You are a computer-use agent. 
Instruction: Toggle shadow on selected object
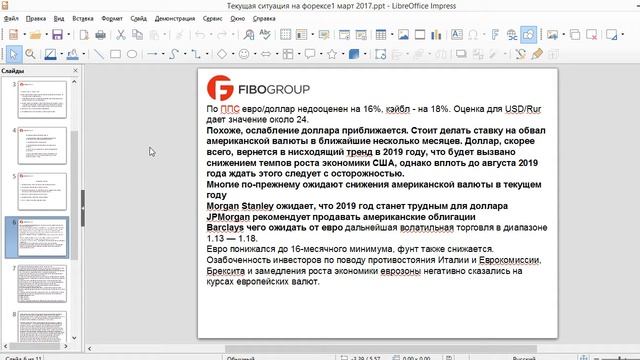coord(461,54)
